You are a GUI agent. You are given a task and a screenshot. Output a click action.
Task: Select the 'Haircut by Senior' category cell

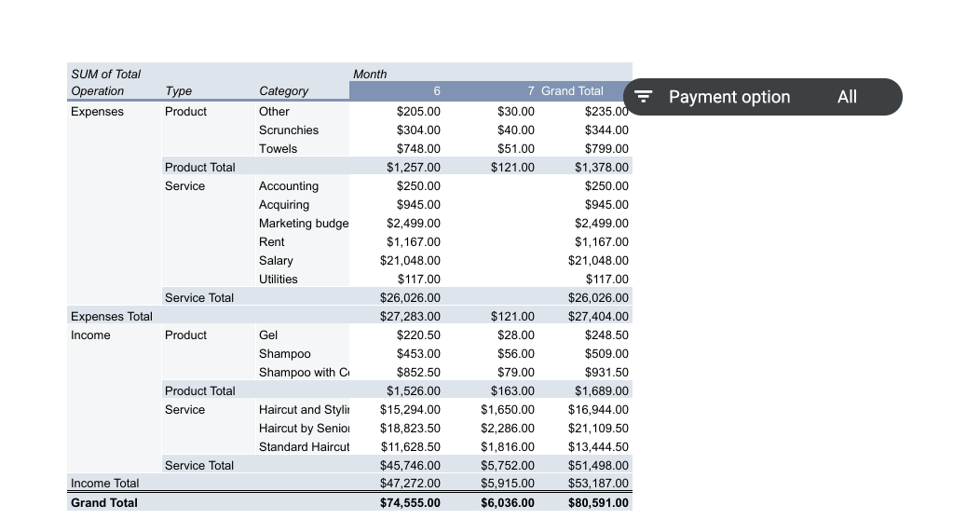coord(304,429)
